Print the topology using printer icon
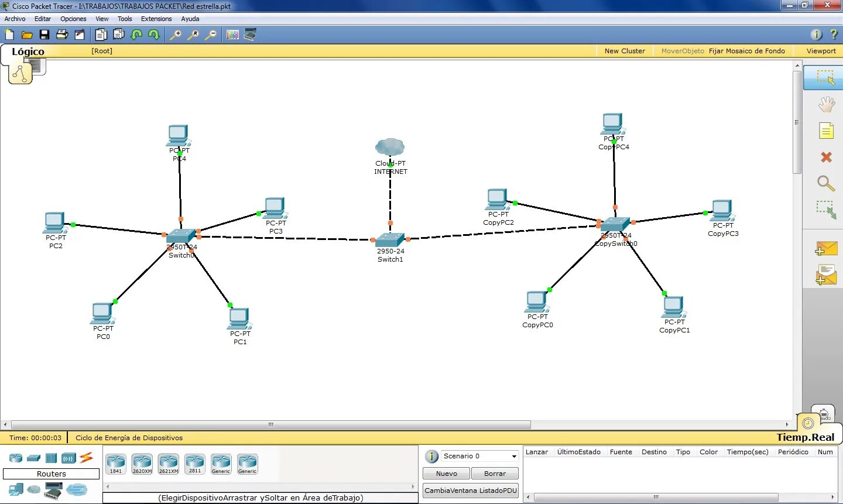This screenshot has height=504, width=843. click(x=62, y=35)
